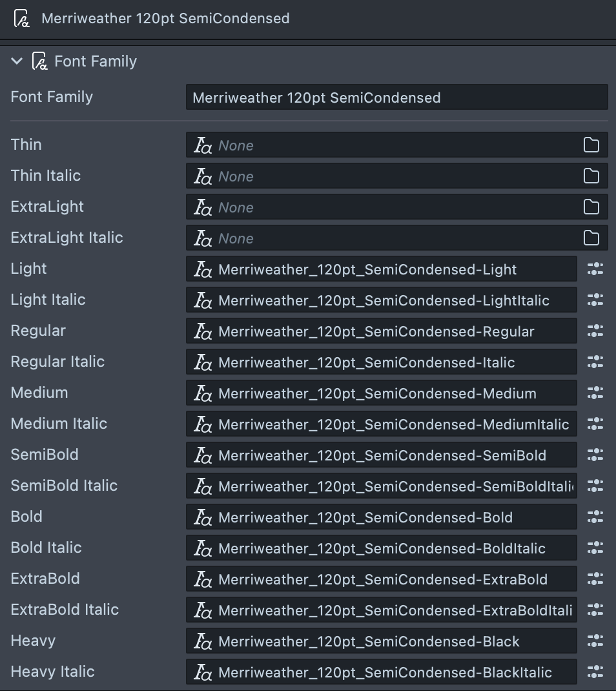The image size is (616, 691).
Task: Select the SemiCondensed-Medium resource field
Action: coord(381,393)
